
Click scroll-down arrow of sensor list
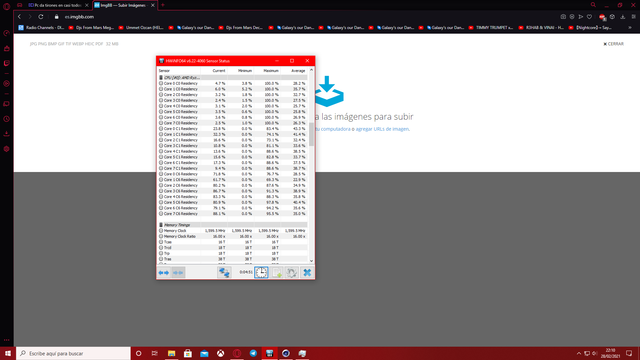(311, 261)
